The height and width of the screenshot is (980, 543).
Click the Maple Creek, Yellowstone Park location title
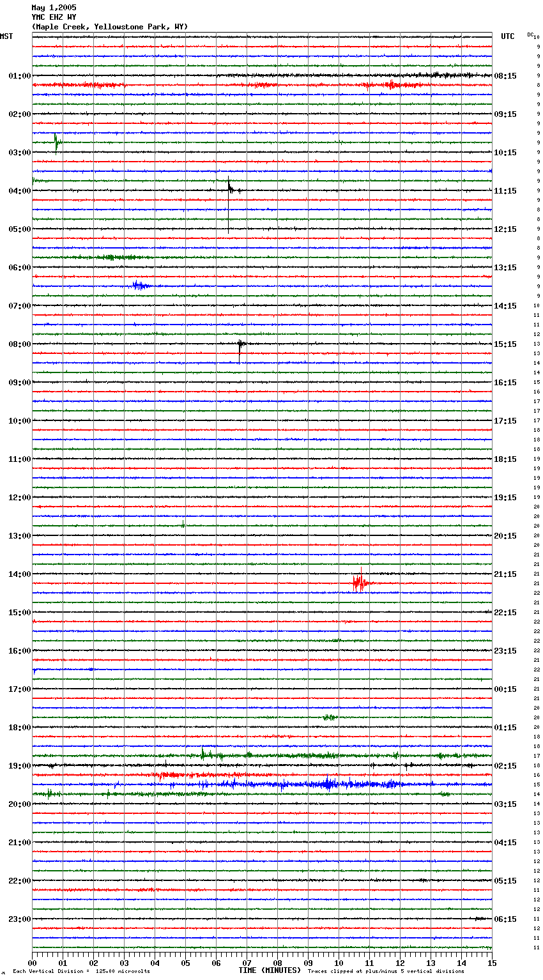click(110, 27)
